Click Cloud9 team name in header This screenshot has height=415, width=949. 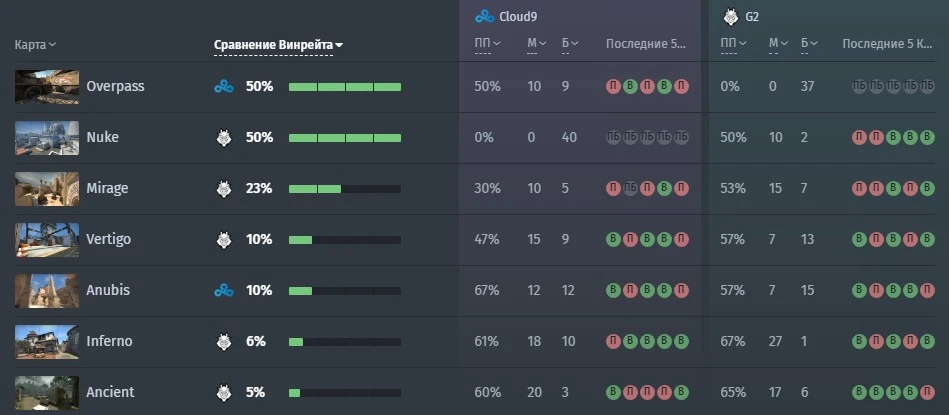pos(518,17)
